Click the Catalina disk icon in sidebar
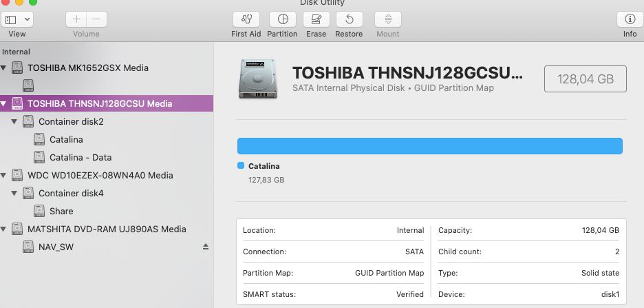The height and width of the screenshot is (308, 644). (39, 139)
